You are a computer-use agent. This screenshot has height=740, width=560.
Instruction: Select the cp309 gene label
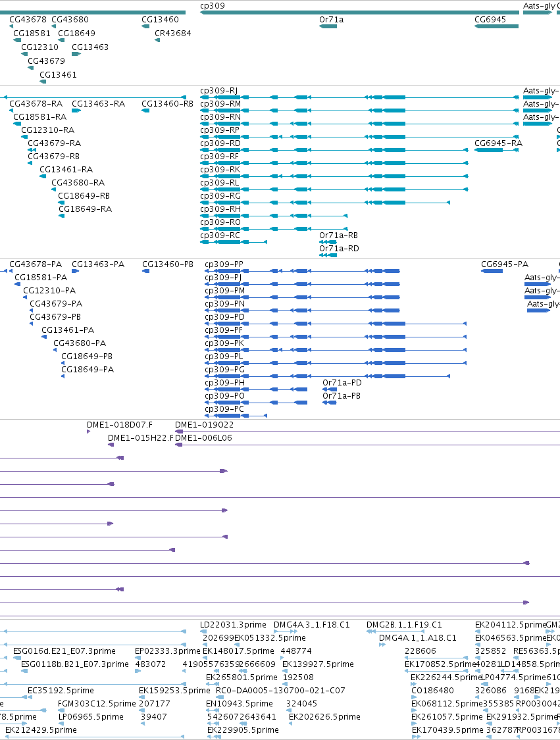tap(213, 6)
